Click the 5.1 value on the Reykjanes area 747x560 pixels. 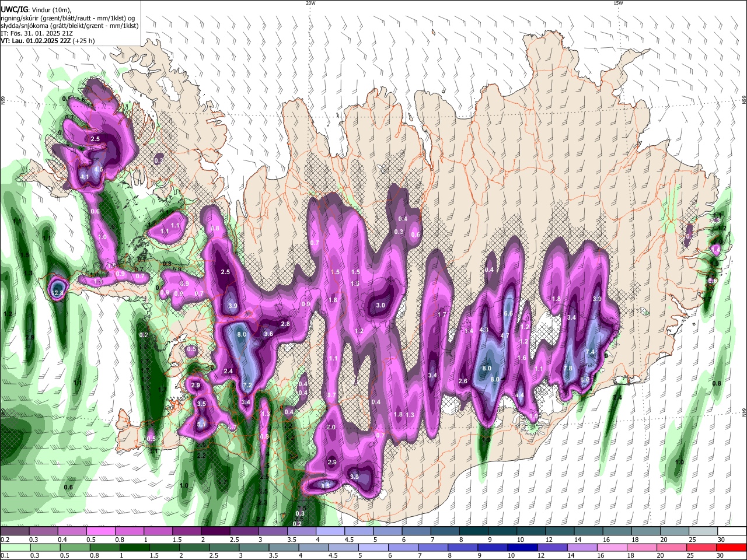[x=201, y=424]
